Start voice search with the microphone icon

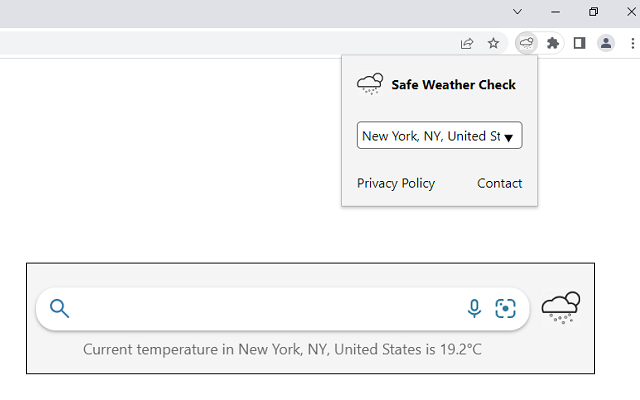474,309
